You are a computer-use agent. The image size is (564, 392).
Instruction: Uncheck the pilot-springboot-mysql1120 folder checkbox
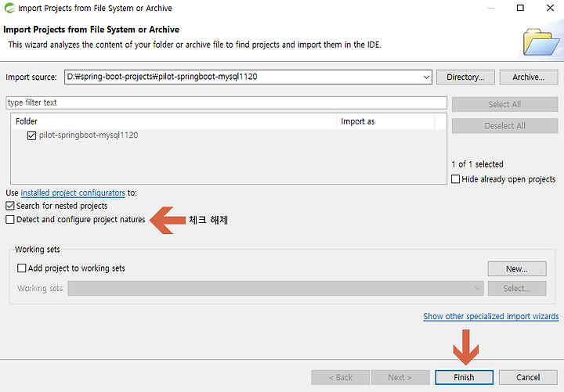31,135
